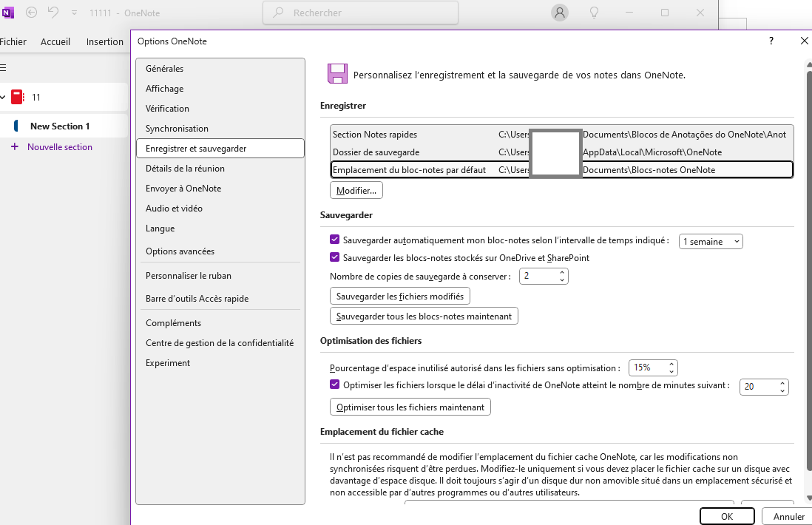Select Audio et vidéo category
Image resolution: width=812 pixels, height=525 pixels.
click(220, 209)
